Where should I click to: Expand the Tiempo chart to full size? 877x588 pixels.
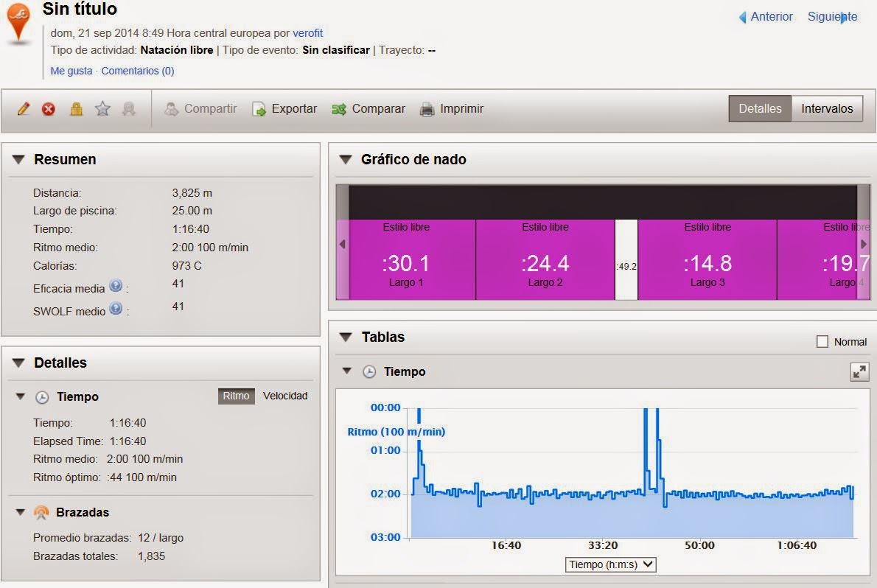tap(859, 371)
